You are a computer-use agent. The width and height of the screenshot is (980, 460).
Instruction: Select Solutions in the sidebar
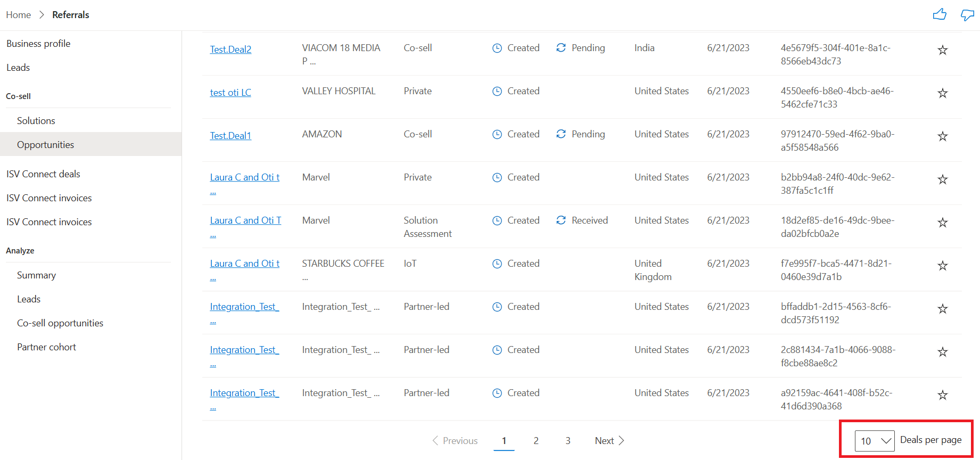coord(36,121)
